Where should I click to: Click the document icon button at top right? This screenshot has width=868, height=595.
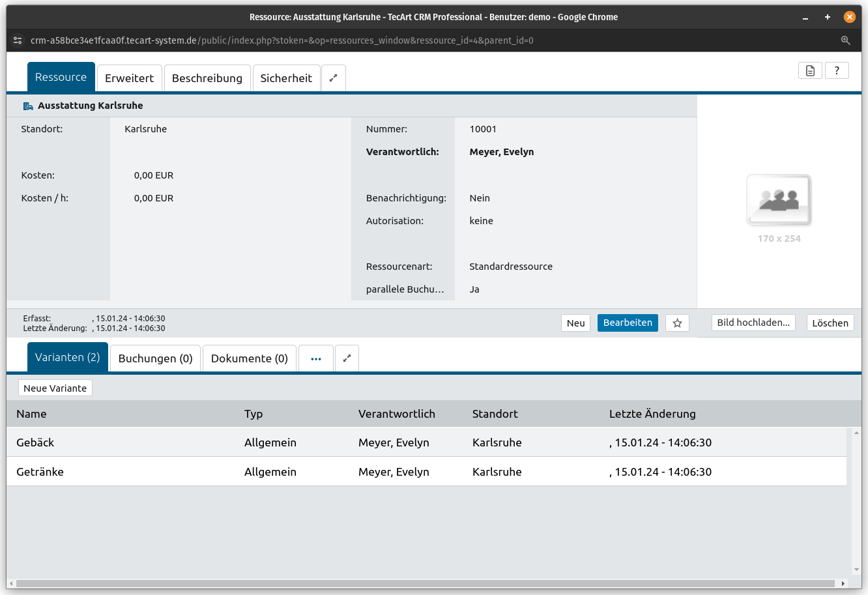tap(810, 70)
